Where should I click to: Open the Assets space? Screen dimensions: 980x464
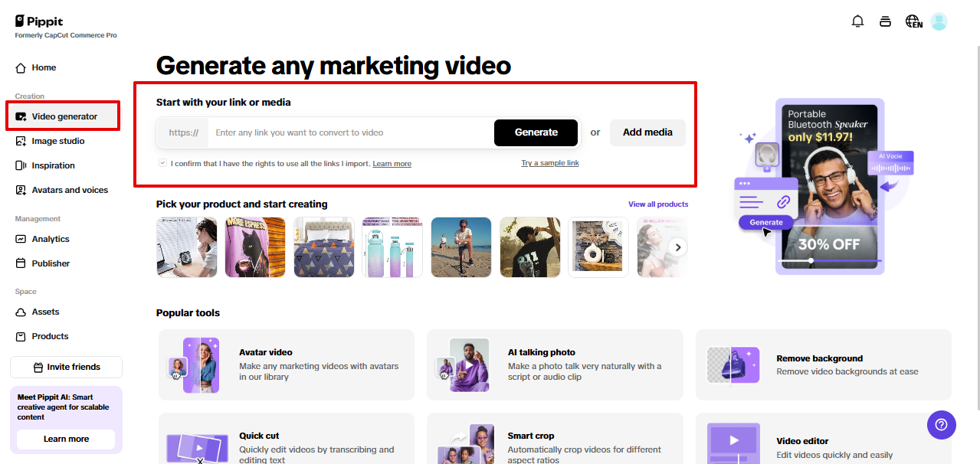click(44, 312)
